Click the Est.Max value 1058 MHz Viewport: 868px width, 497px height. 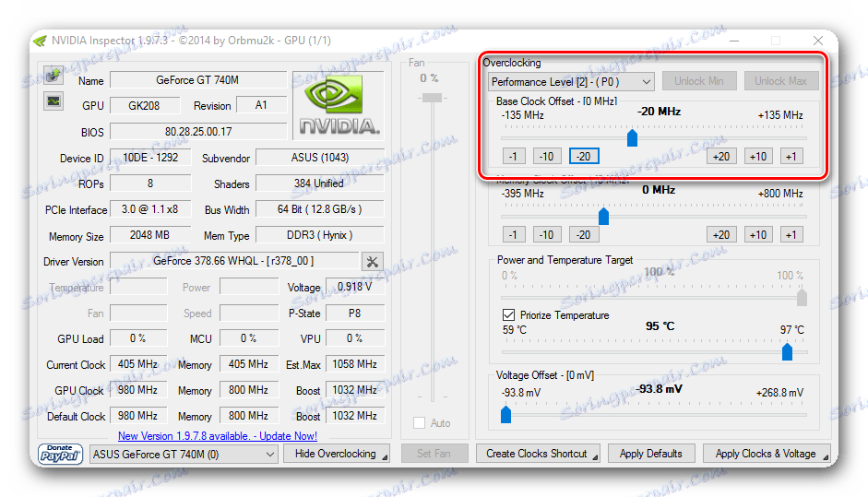coord(355,364)
